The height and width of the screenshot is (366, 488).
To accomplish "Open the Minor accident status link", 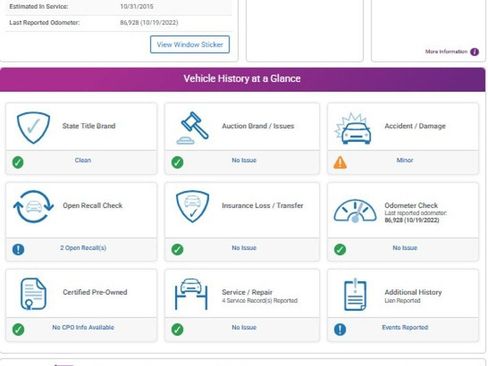I will click(405, 160).
